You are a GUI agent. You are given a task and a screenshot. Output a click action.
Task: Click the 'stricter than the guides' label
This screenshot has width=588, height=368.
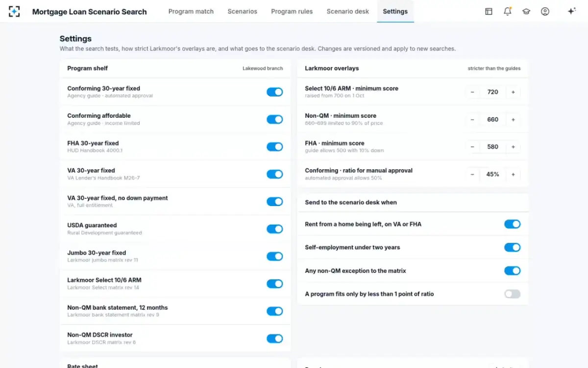click(494, 69)
